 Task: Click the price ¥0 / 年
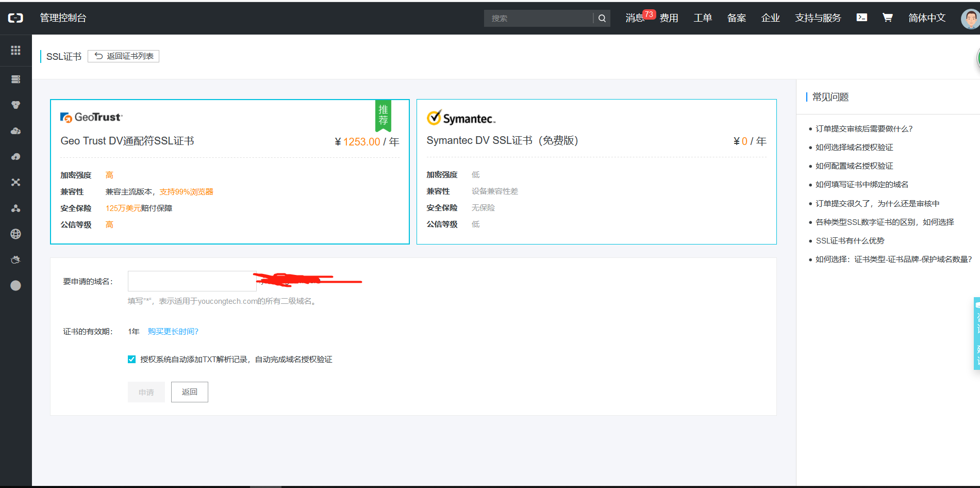750,141
